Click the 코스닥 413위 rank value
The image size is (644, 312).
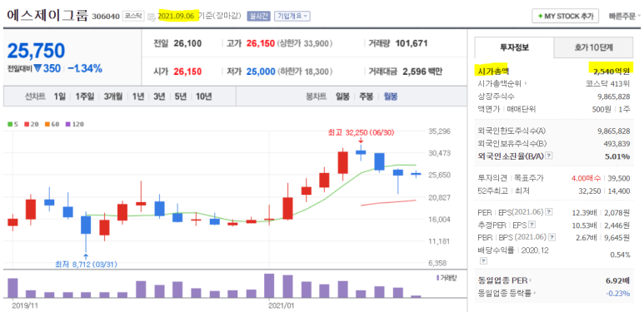point(608,84)
